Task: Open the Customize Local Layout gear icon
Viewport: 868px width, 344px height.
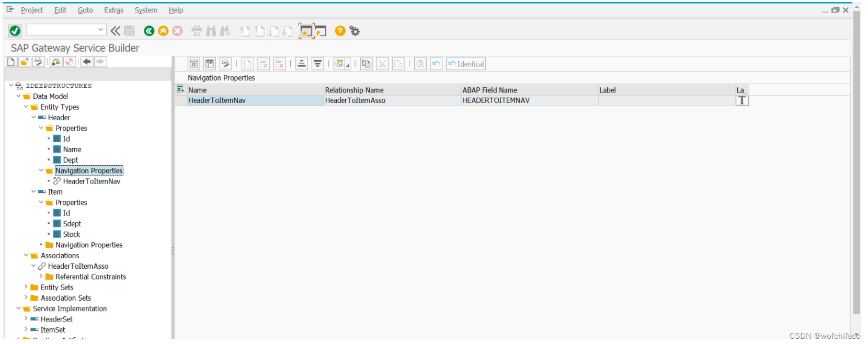Action: tap(355, 31)
